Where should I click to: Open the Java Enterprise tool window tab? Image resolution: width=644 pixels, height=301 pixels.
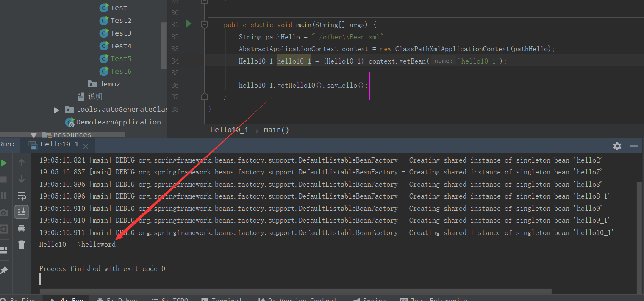[x=433, y=298]
